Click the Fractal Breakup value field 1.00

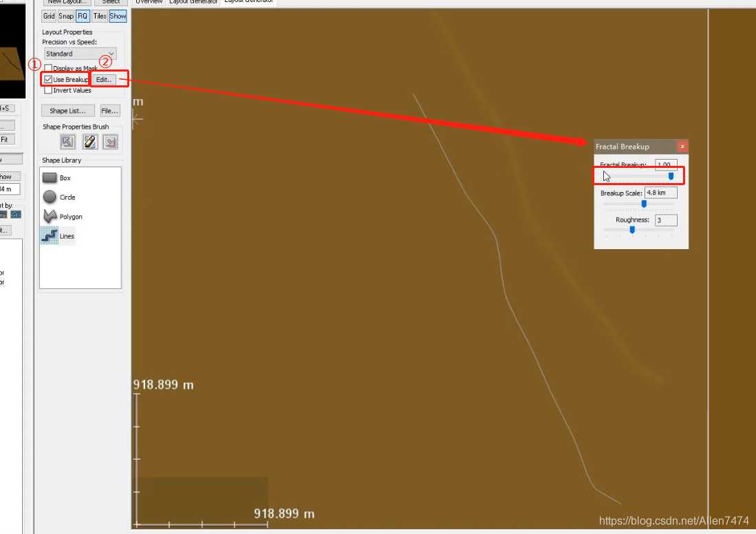[x=666, y=164]
